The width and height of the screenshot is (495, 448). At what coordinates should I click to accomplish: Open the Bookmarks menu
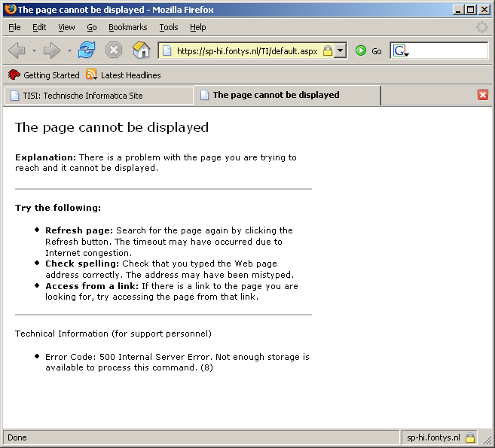click(x=128, y=27)
